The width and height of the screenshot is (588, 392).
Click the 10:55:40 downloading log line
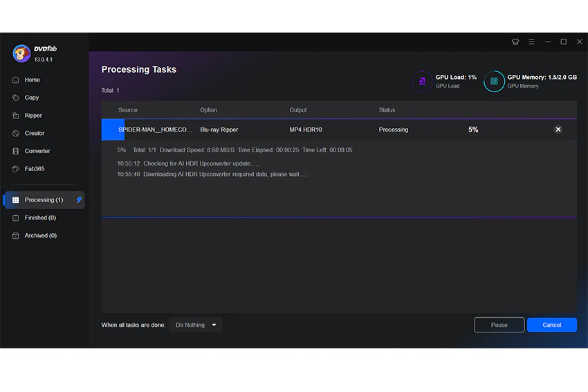[x=212, y=175]
